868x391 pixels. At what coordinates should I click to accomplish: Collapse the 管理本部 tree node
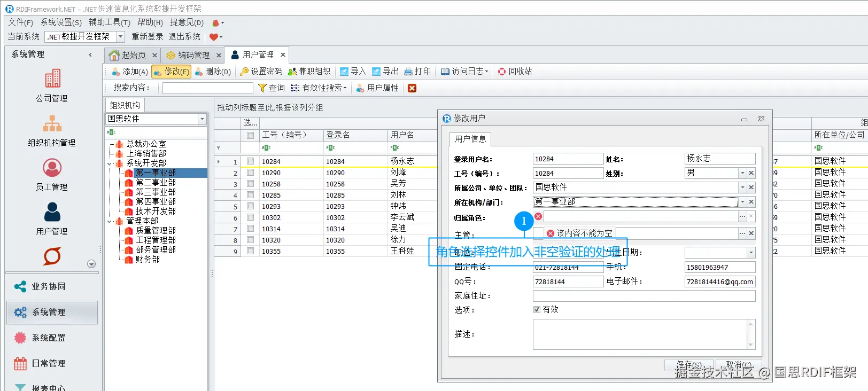tap(110, 221)
